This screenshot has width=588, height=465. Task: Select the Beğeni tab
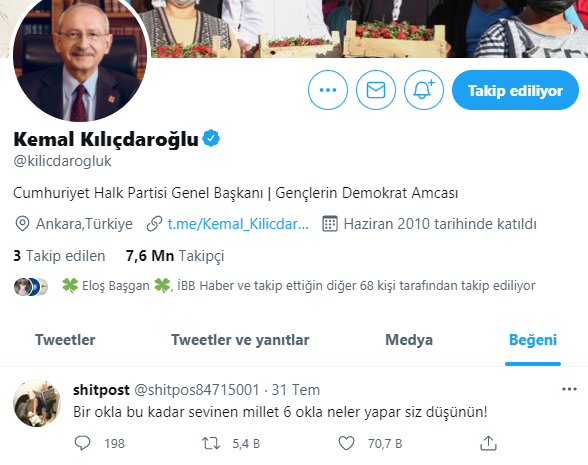[533, 340]
